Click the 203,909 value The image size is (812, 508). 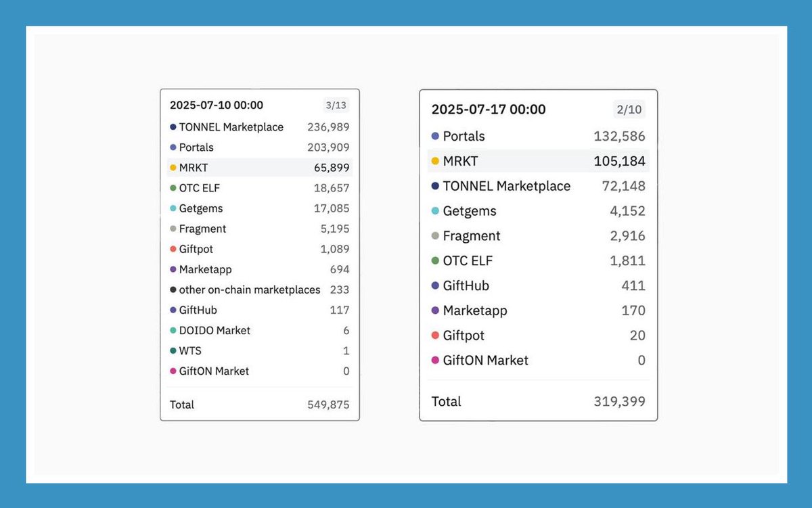click(x=329, y=147)
